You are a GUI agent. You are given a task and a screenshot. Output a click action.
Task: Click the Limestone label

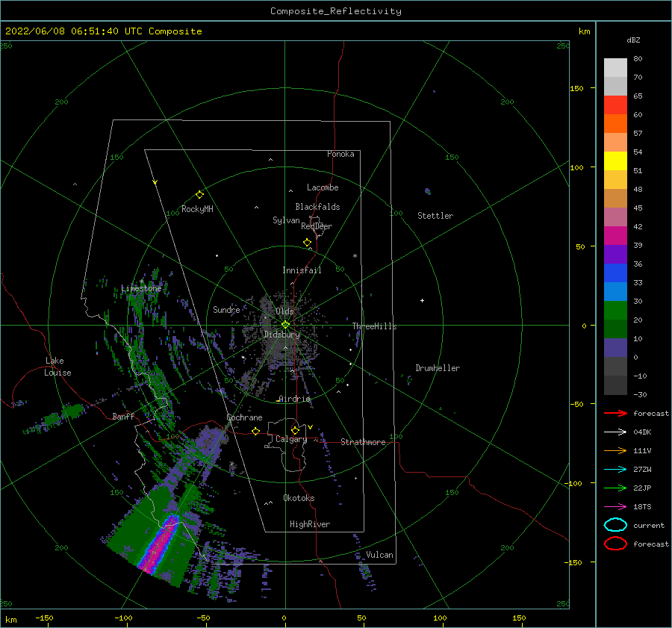[x=141, y=288]
